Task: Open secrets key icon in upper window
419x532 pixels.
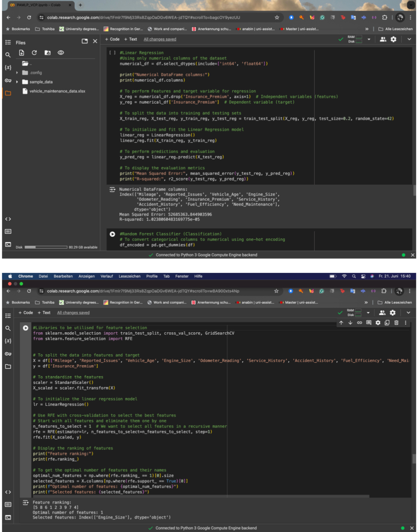Action: pos(8,80)
